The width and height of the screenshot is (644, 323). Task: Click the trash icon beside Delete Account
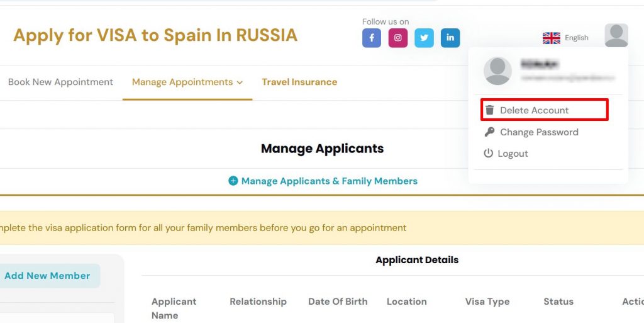click(489, 110)
